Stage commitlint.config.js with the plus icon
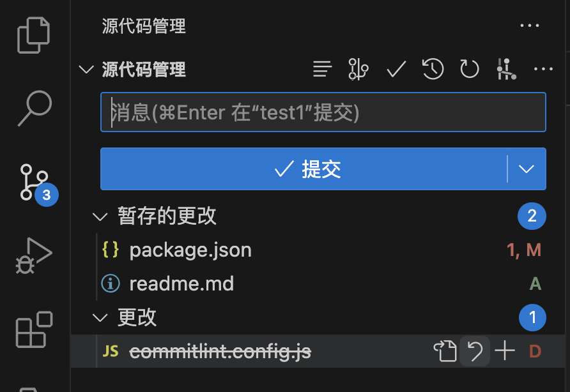Viewport: 570px width, 392px height. click(x=505, y=351)
